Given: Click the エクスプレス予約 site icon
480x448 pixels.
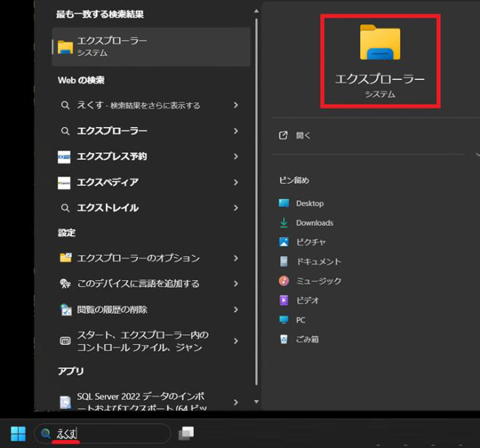Looking at the screenshot, I should coord(64,157).
